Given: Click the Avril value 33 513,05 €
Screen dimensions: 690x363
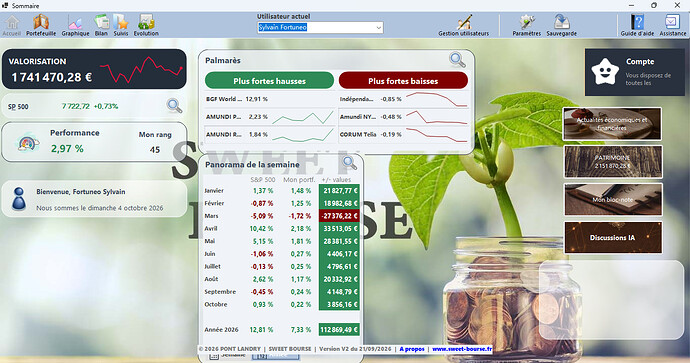Looking at the screenshot, I should 339,228.
